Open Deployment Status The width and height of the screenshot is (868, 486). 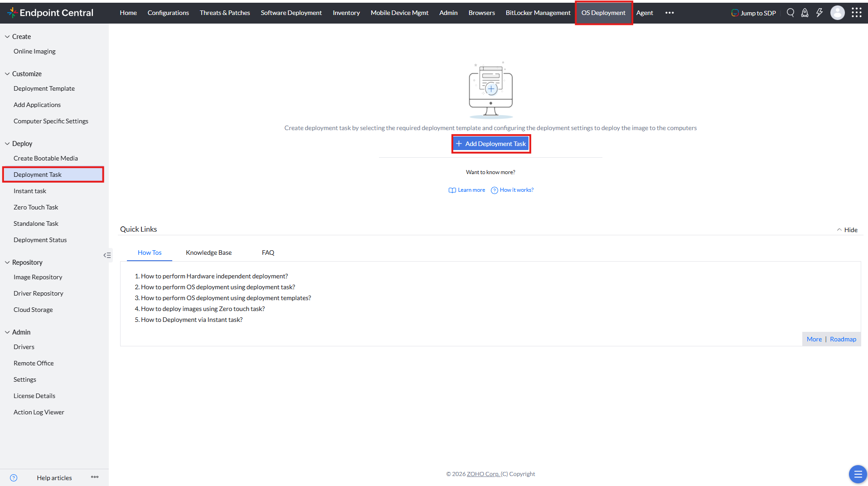(40, 240)
